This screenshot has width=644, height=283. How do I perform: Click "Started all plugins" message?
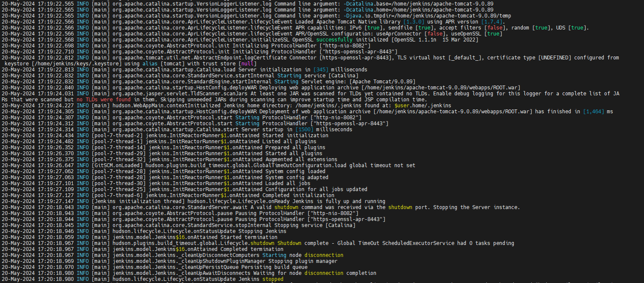click(294, 153)
